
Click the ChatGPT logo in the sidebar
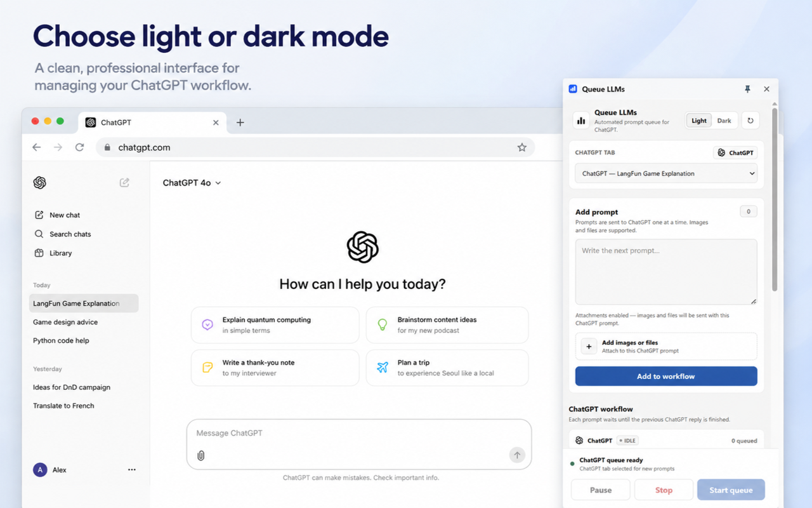[x=40, y=183]
